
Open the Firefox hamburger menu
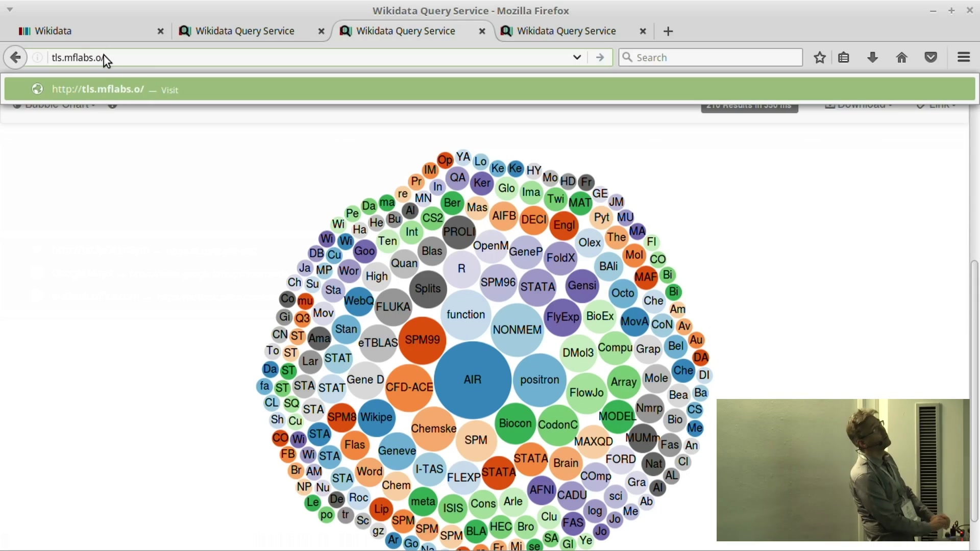click(964, 57)
